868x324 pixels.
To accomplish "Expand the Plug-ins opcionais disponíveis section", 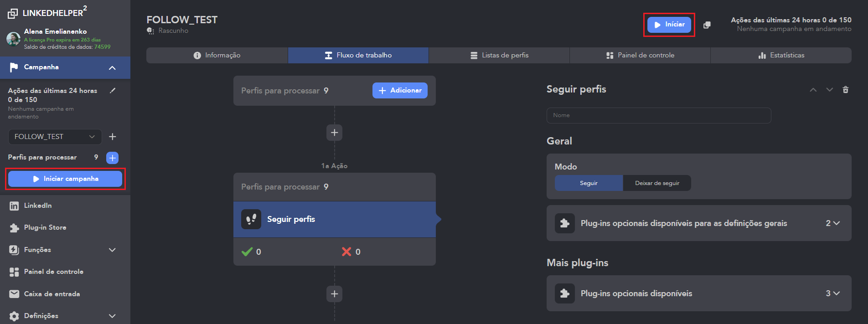I will pos(832,293).
